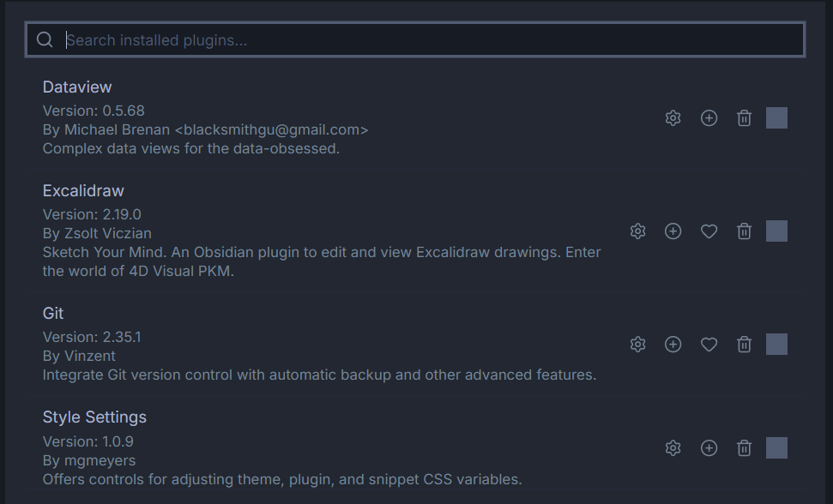833x504 pixels.
Task: Open Style Settings plugin options gear
Action: 673,448
